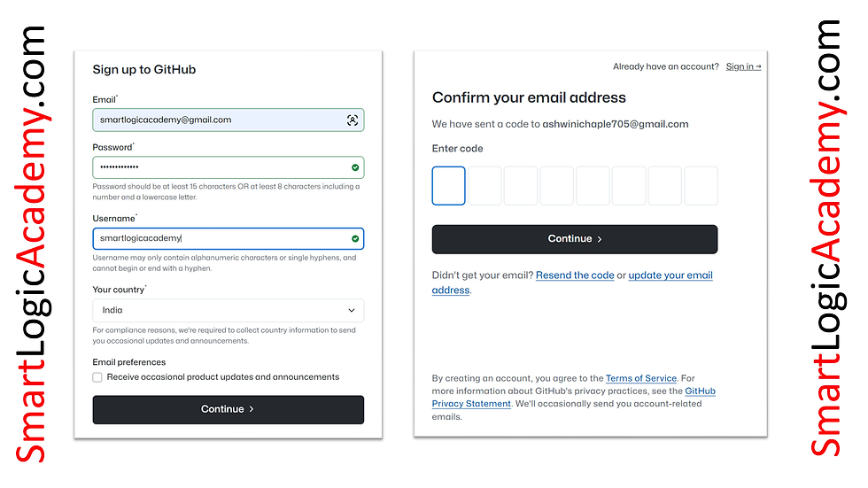Screen dimensions: 868x488
Task: Select the second verification code box
Action: [484, 186]
